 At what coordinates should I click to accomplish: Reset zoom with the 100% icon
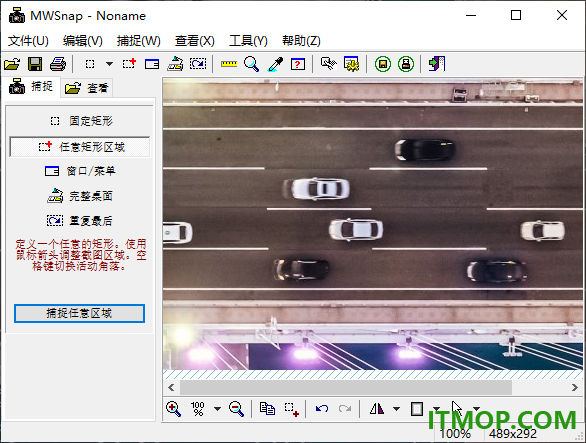(x=198, y=409)
